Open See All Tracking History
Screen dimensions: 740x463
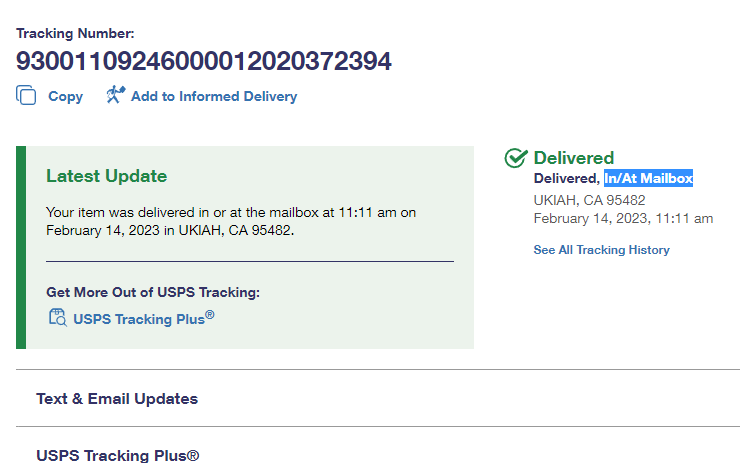tap(601, 250)
